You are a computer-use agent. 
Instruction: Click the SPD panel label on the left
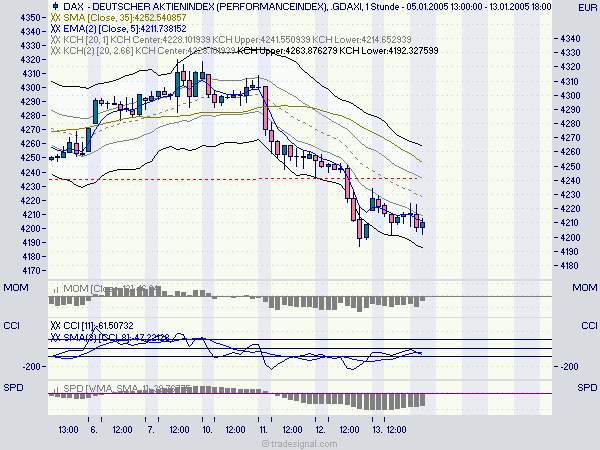coord(13,388)
